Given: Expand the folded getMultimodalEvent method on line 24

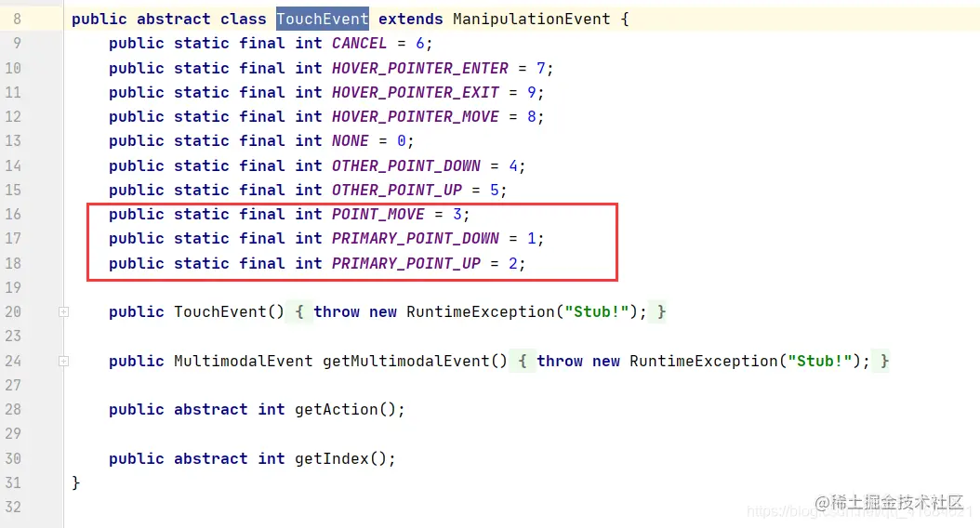Looking at the screenshot, I should click(64, 362).
